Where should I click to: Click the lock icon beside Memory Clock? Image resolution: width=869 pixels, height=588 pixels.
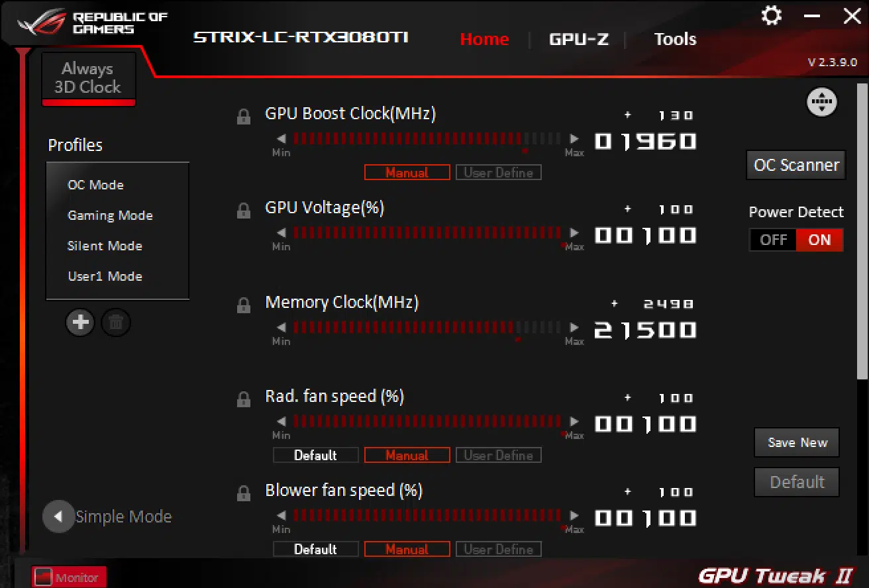click(244, 305)
